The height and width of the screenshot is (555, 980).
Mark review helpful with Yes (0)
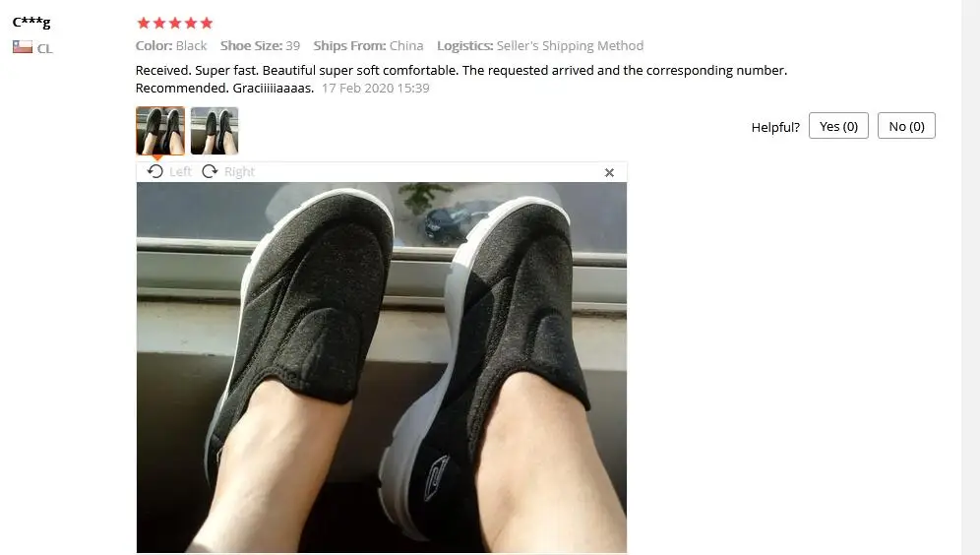(x=838, y=126)
